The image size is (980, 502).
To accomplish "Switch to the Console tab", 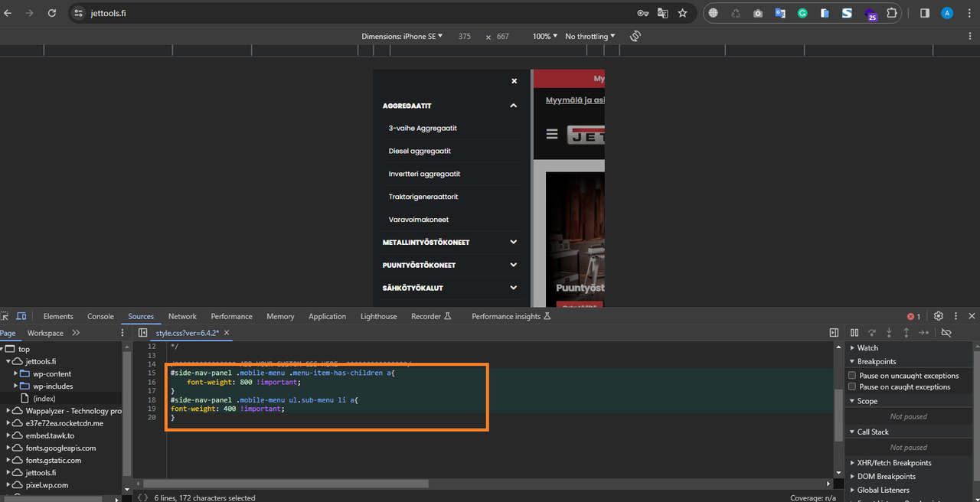I will [x=100, y=316].
